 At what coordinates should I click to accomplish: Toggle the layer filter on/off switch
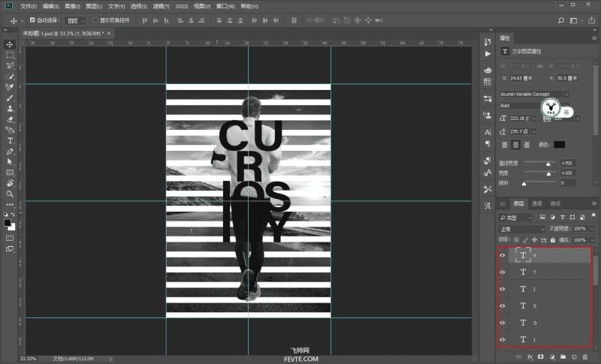pyautogui.click(x=593, y=217)
